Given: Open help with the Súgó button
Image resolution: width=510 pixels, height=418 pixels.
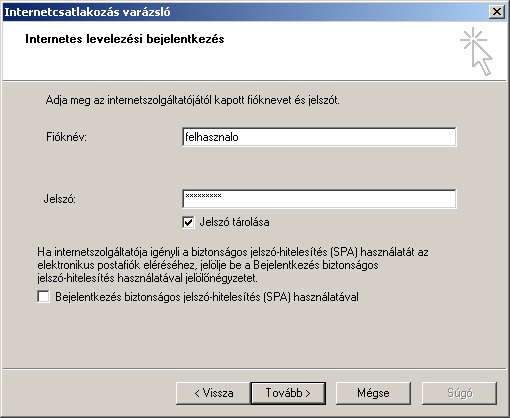Looking at the screenshot, I should 459,393.
